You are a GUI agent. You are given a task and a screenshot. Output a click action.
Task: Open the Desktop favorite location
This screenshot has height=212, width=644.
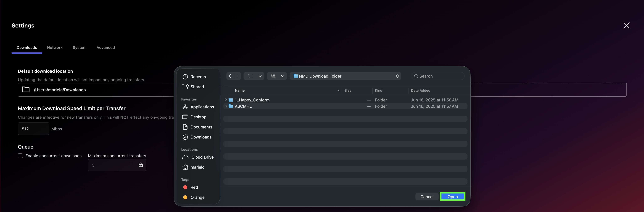coord(198,117)
